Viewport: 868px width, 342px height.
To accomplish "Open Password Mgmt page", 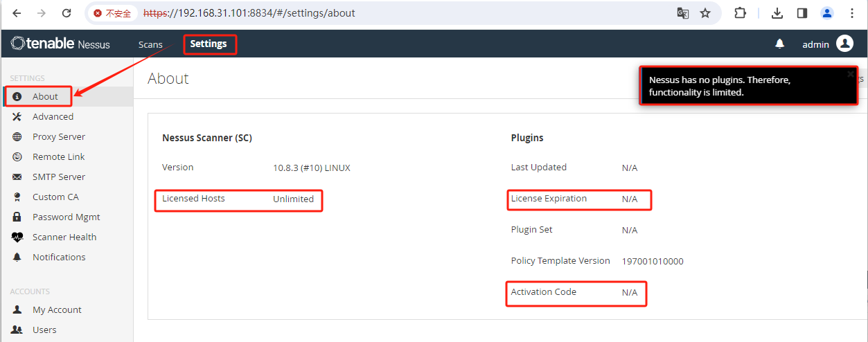I will pos(67,217).
